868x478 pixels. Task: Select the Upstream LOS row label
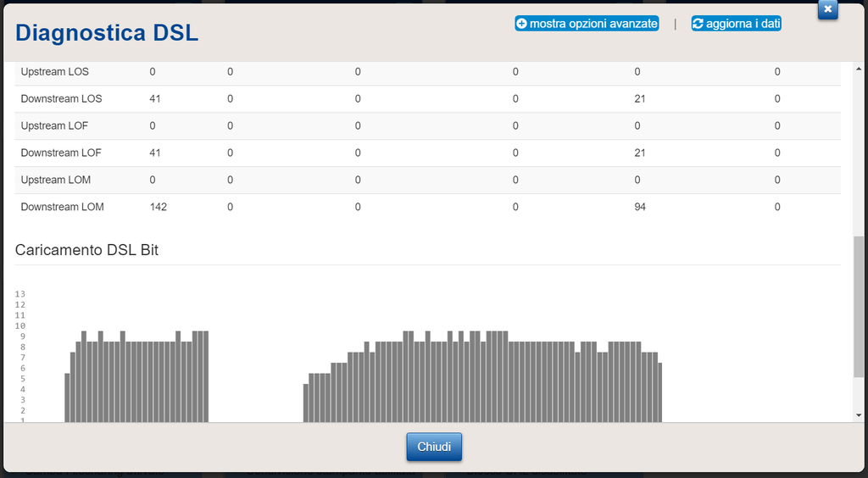click(54, 72)
